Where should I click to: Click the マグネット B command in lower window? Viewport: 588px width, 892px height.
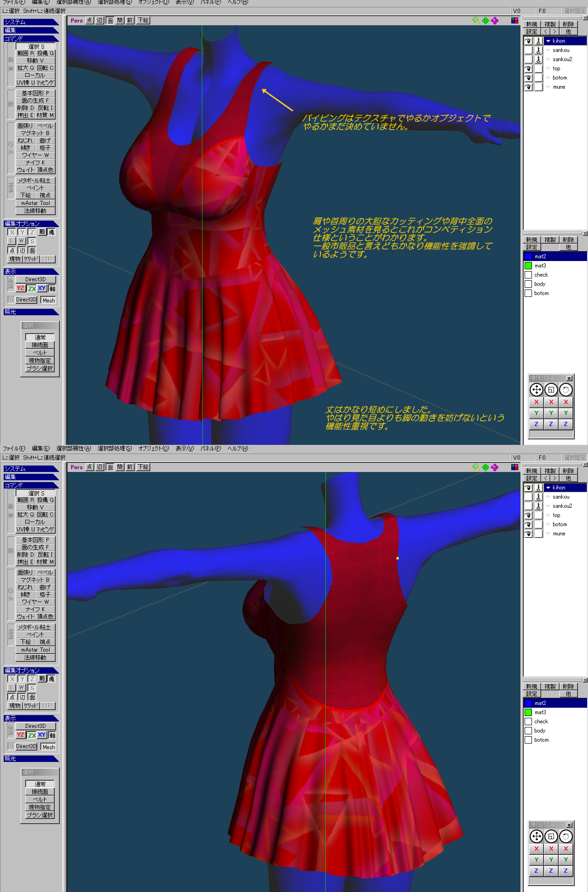35,580
